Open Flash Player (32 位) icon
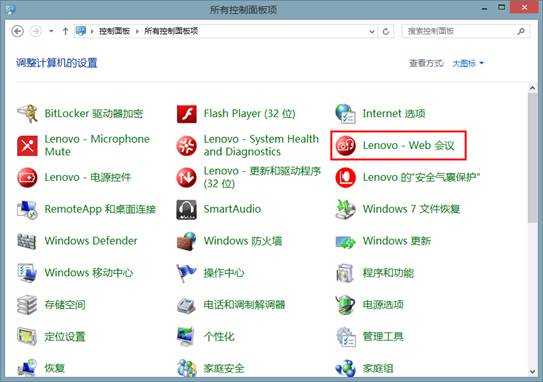Image resolution: width=543 pixels, height=382 pixels. (x=187, y=114)
